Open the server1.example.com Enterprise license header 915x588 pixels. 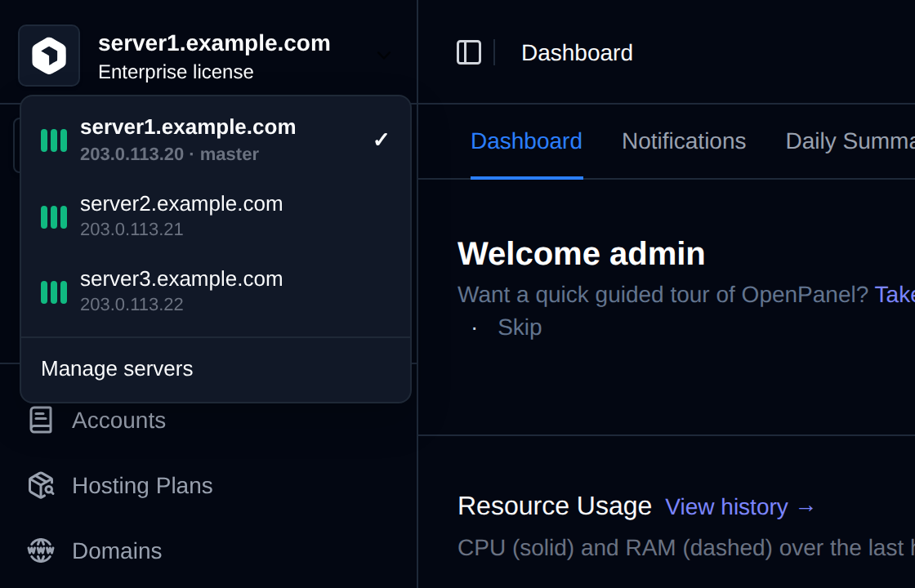[x=209, y=56]
